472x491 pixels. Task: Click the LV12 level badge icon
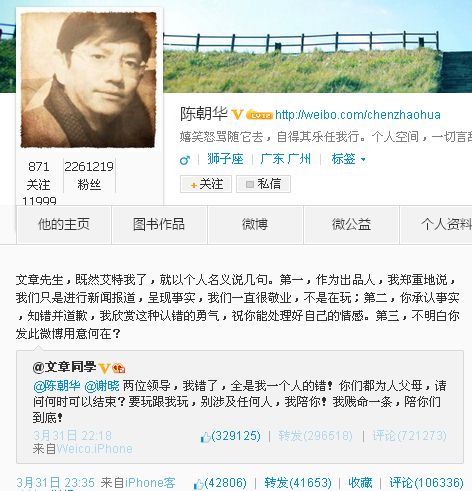pos(259,115)
